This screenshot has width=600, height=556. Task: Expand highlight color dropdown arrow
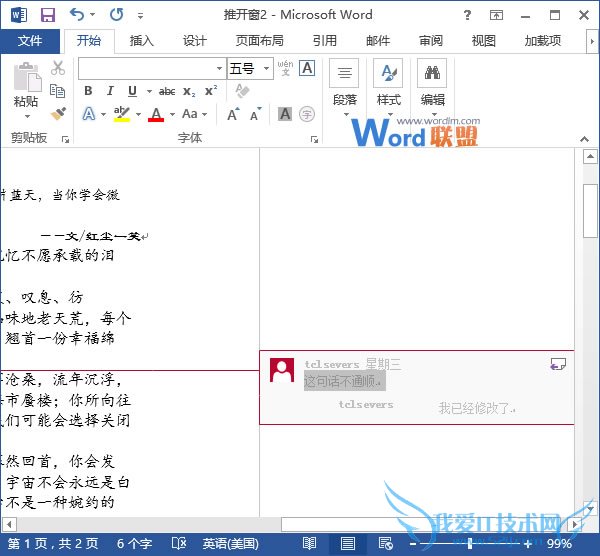(x=139, y=114)
